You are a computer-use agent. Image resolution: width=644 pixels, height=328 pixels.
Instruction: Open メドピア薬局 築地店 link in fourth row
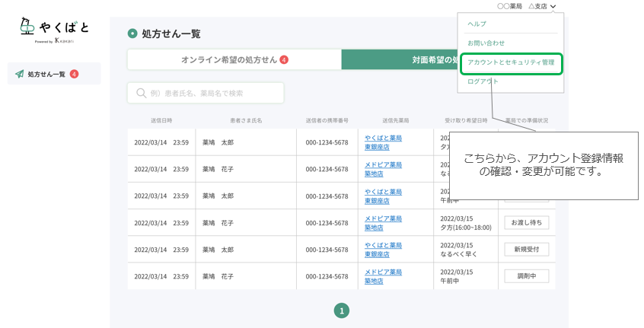click(383, 223)
